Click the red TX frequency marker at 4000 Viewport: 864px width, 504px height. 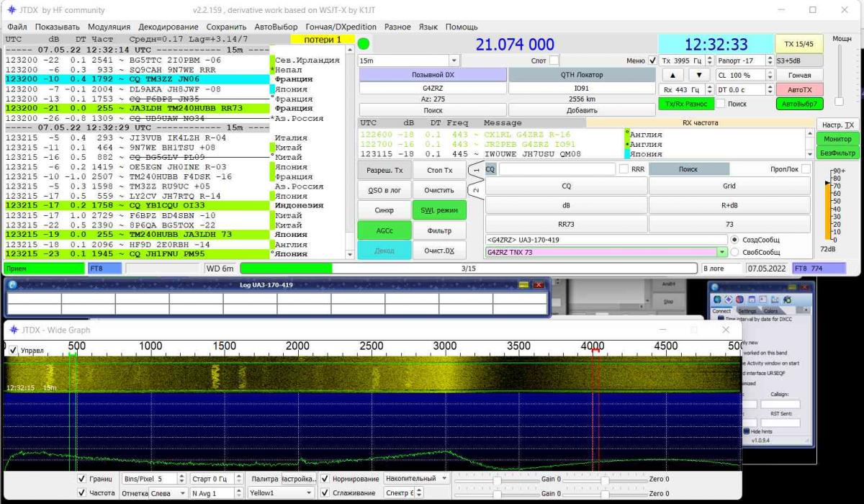[595, 350]
